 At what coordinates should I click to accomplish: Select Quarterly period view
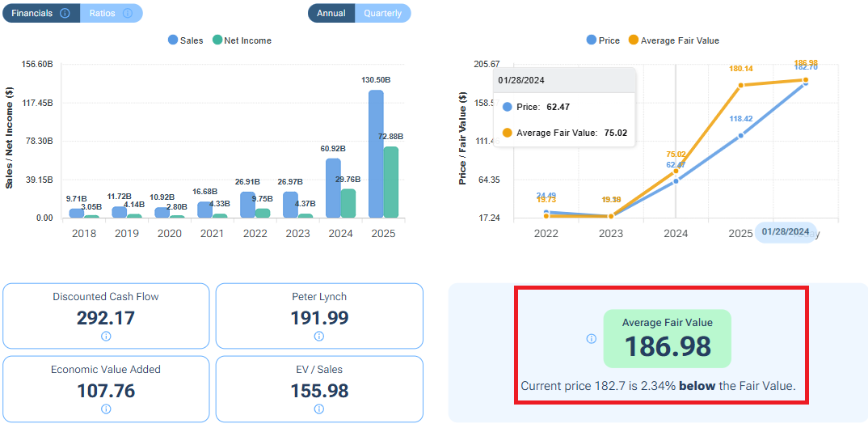click(382, 13)
